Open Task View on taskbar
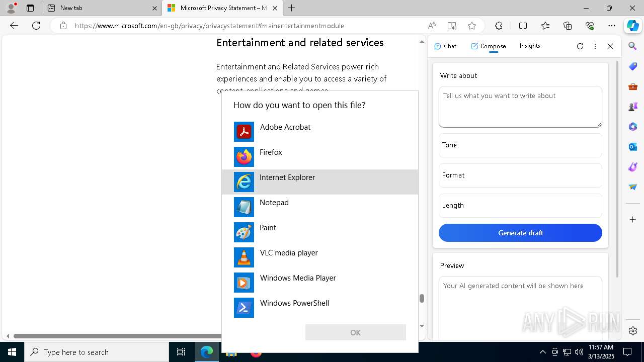Screen dimensions: 644x362 [181, 352]
